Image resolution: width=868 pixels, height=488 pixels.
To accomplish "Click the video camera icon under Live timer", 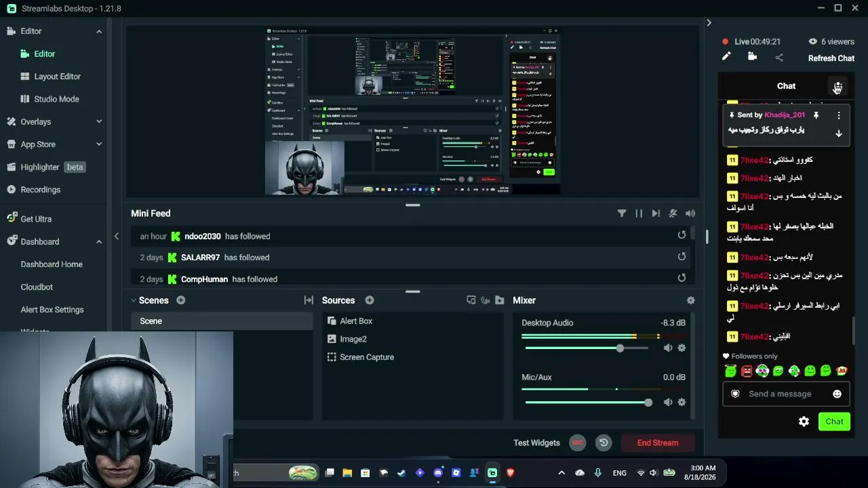I will [752, 57].
